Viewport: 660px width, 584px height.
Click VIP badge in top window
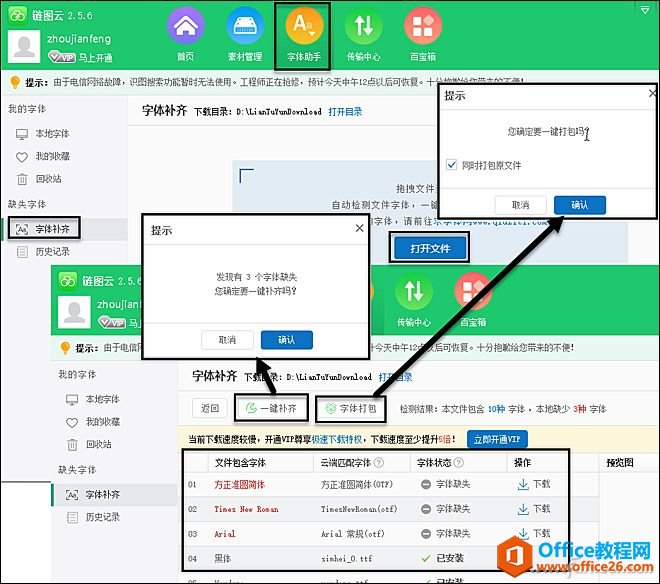(61, 56)
